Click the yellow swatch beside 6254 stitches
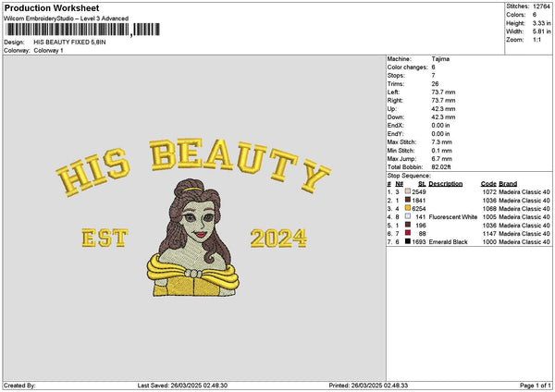 pyautogui.click(x=408, y=208)
